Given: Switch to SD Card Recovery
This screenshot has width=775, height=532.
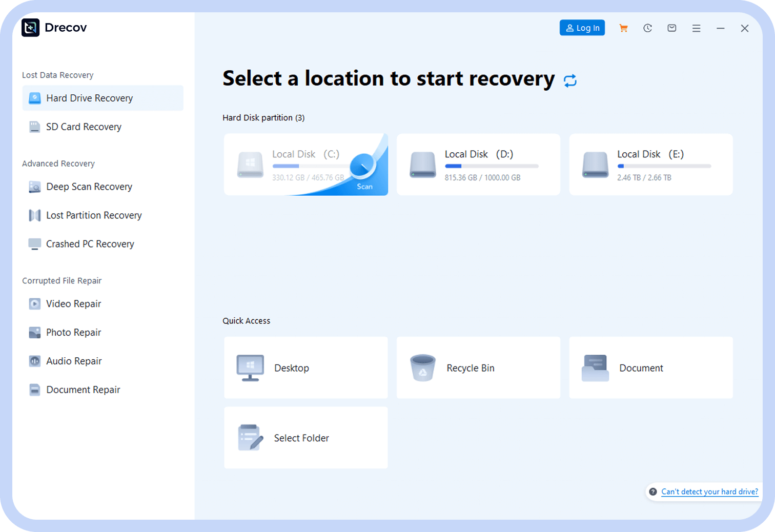Looking at the screenshot, I should (x=84, y=127).
